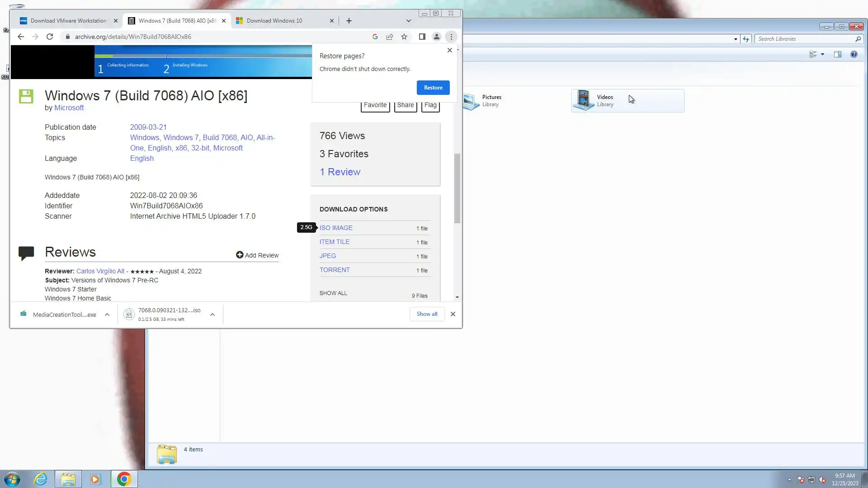Screen dimensions: 868x488
Task: Expand MediaCreationTool download options chevron
Action: tap(107, 314)
